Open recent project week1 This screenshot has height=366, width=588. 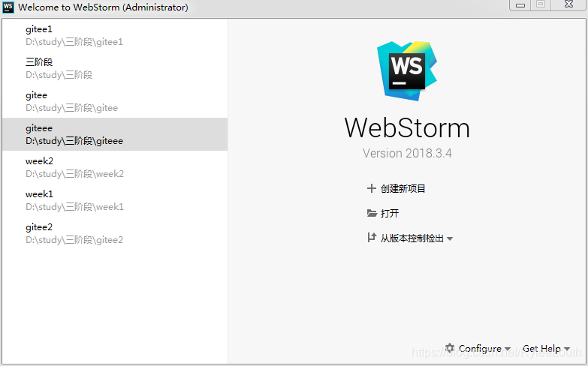[115, 200]
